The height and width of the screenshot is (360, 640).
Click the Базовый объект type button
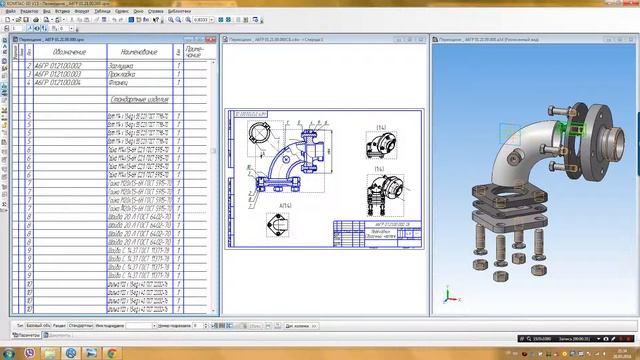(x=38, y=326)
